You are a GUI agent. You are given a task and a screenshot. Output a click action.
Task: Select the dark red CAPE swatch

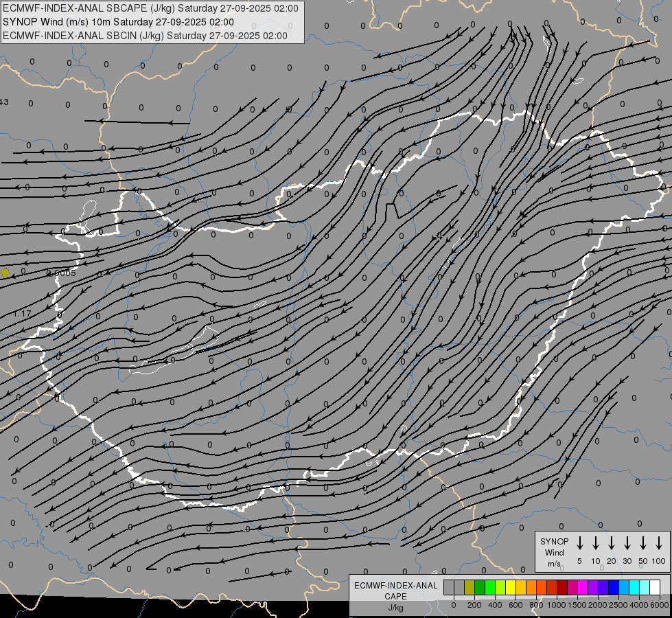click(x=562, y=587)
